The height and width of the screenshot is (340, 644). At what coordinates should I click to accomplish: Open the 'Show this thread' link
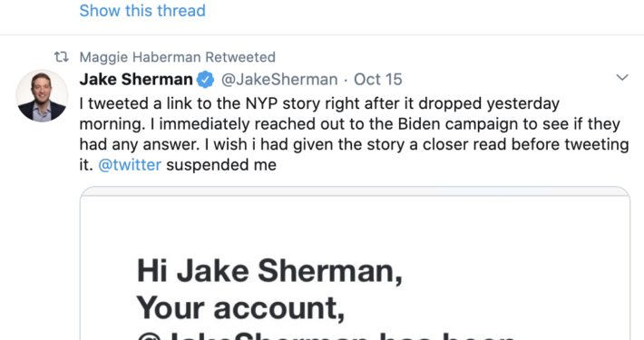coord(142,11)
